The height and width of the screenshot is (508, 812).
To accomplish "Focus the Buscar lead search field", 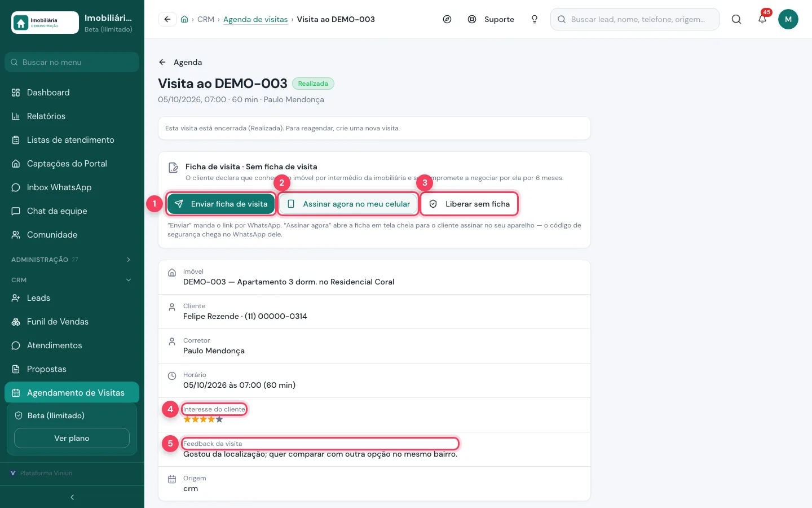I will pos(634,19).
